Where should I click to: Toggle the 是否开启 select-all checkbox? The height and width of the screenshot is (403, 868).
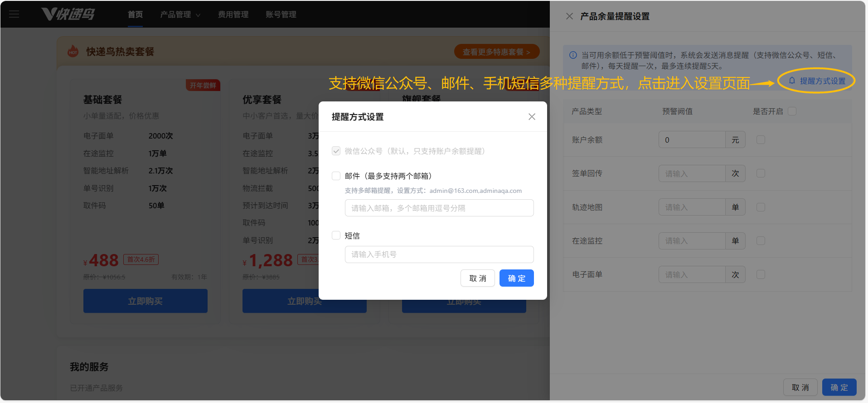(792, 111)
